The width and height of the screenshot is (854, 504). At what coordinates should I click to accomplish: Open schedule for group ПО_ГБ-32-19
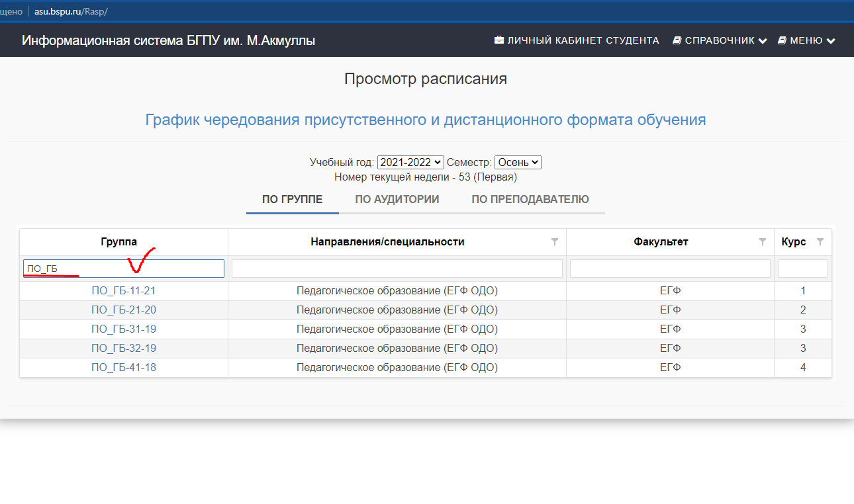[x=124, y=348]
